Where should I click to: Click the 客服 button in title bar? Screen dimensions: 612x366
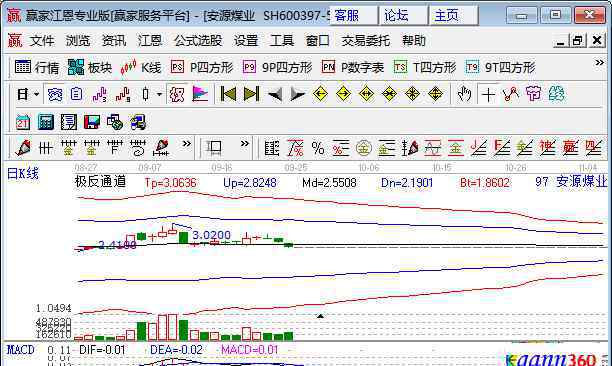353,16
